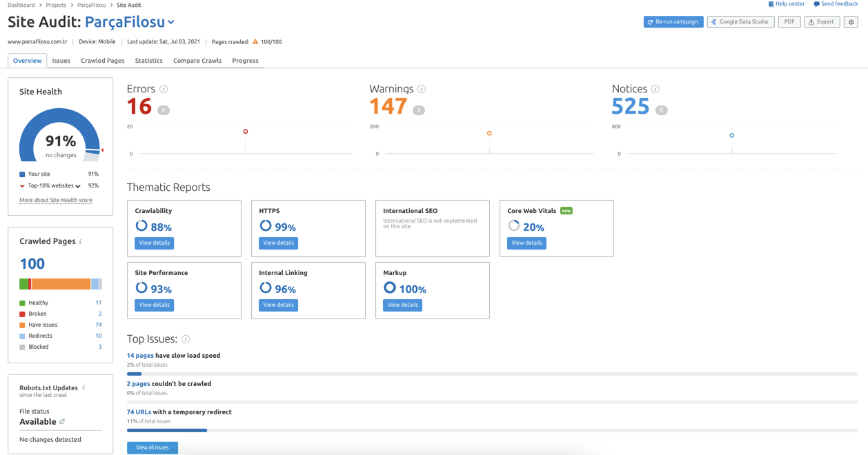Click the PDF button
The height and width of the screenshot is (455, 868).
[x=789, y=22]
